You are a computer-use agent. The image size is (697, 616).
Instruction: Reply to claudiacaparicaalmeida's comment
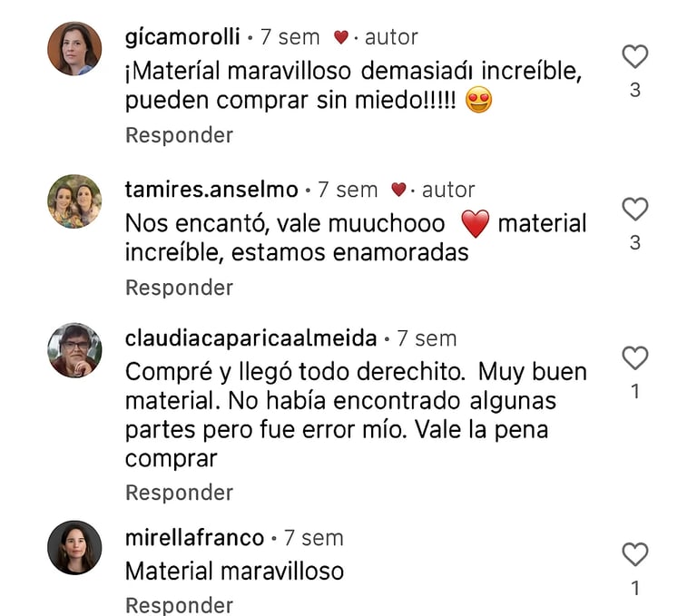[179, 493]
